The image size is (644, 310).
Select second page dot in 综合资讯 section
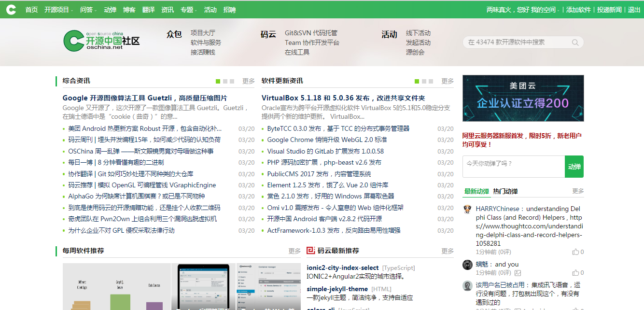click(x=225, y=81)
